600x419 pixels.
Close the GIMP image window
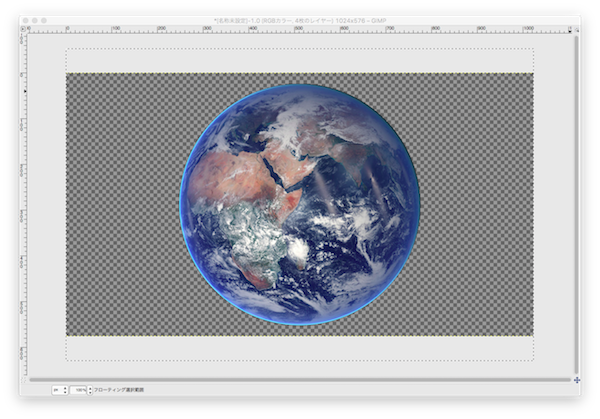(26, 21)
